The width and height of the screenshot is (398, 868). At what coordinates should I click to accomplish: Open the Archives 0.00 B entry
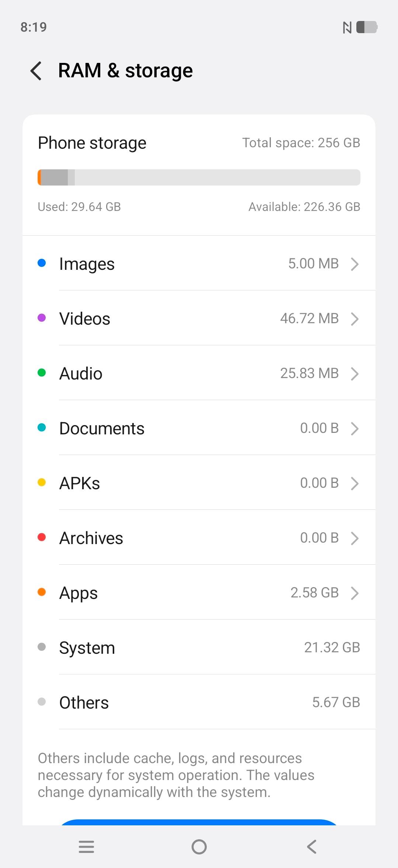[x=199, y=538]
